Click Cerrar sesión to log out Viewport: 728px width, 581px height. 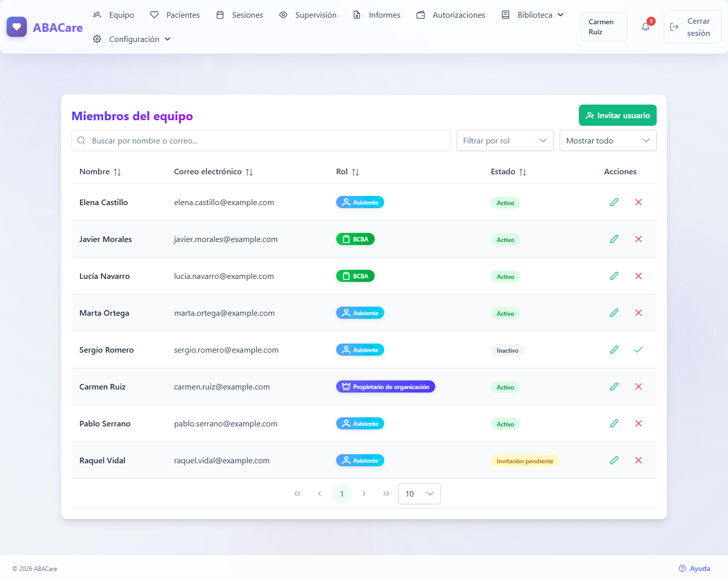point(693,27)
